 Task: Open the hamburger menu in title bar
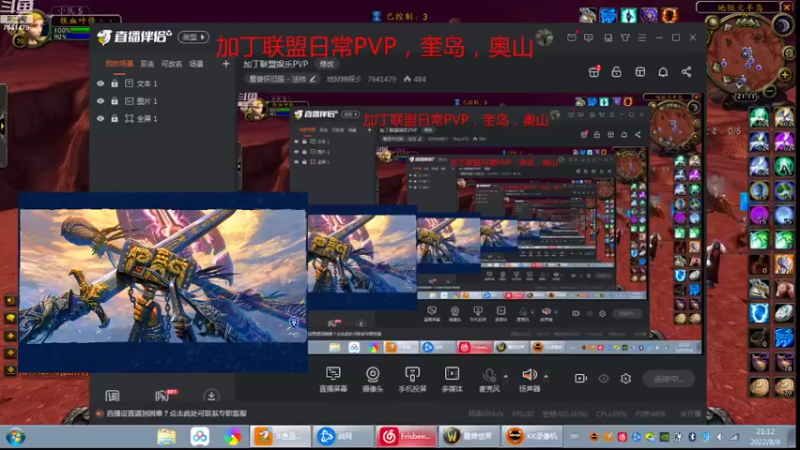click(x=642, y=37)
